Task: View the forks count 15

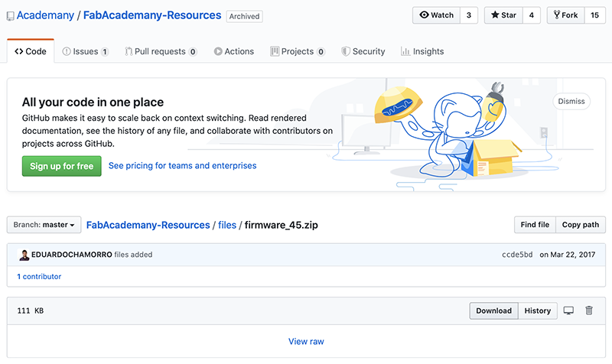Action: coord(595,15)
